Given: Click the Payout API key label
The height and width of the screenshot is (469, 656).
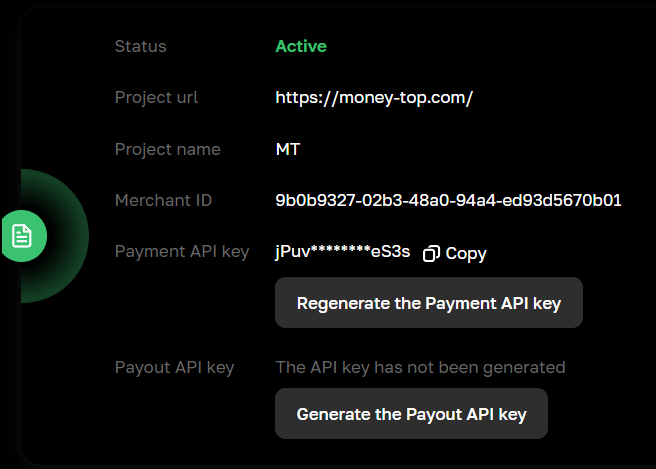Looking at the screenshot, I should (174, 367).
